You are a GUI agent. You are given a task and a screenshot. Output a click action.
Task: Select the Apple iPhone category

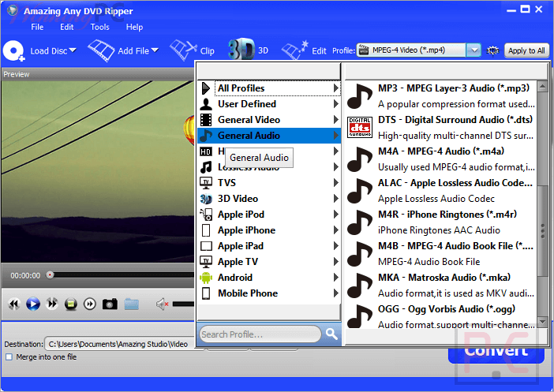click(269, 230)
